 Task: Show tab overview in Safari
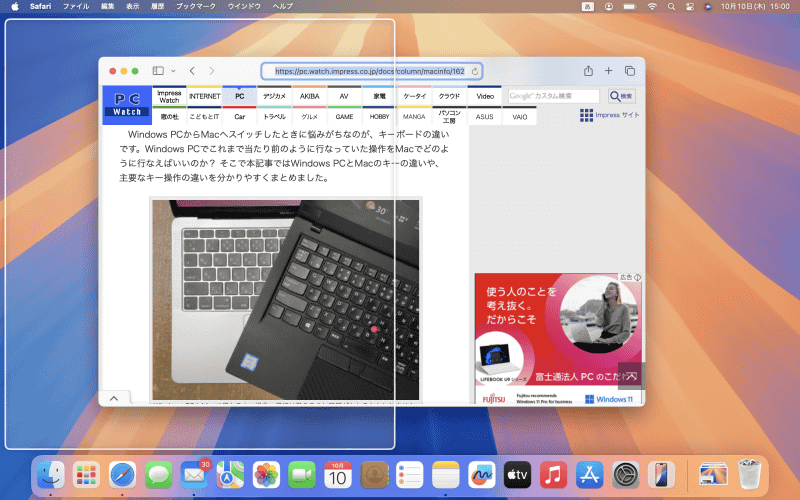tap(630, 71)
